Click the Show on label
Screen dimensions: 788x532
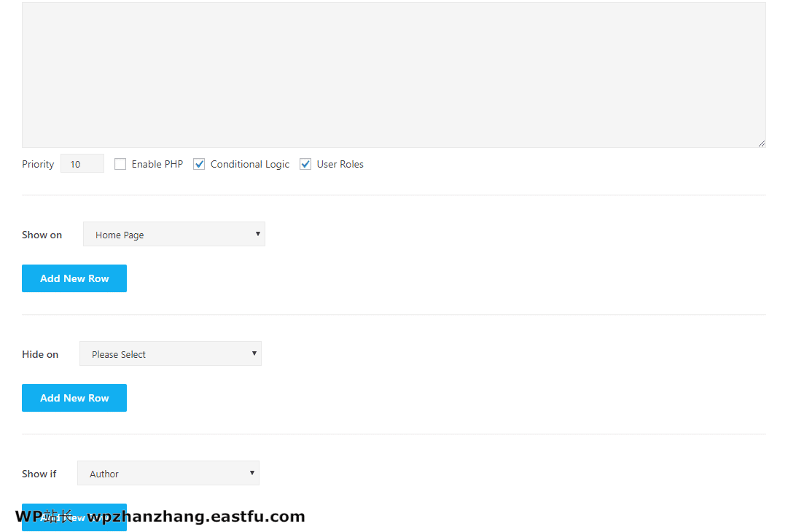pos(42,235)
